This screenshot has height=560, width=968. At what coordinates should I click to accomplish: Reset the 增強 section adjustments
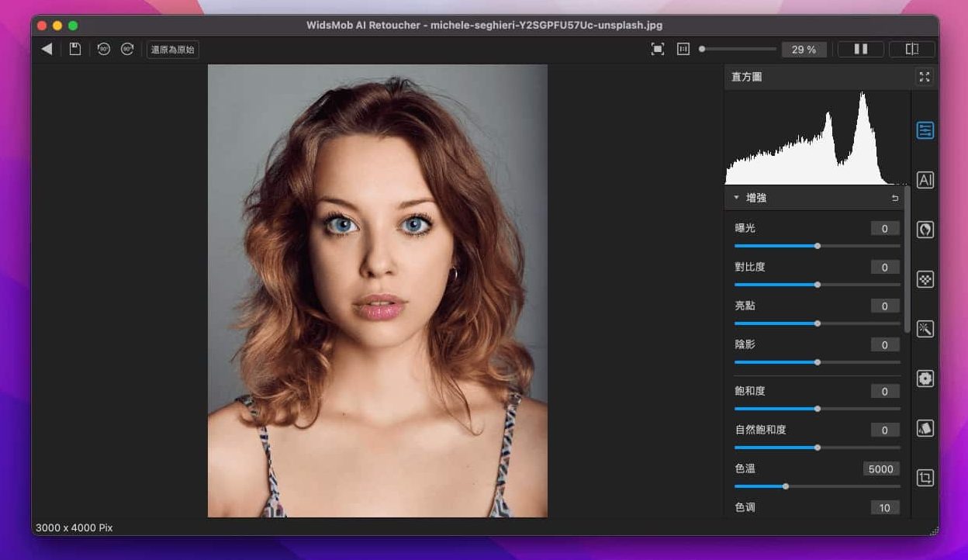point(894,198)
